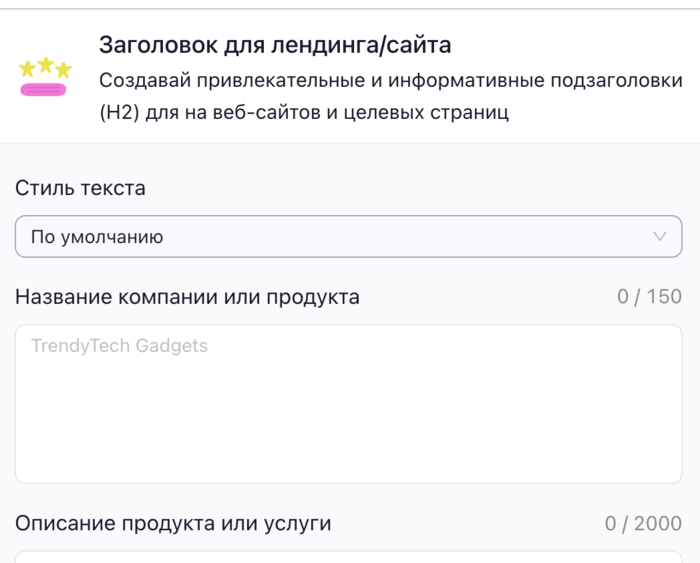
Task: Click the '0 / 150' character counter
Action: [x=649, y=296]
